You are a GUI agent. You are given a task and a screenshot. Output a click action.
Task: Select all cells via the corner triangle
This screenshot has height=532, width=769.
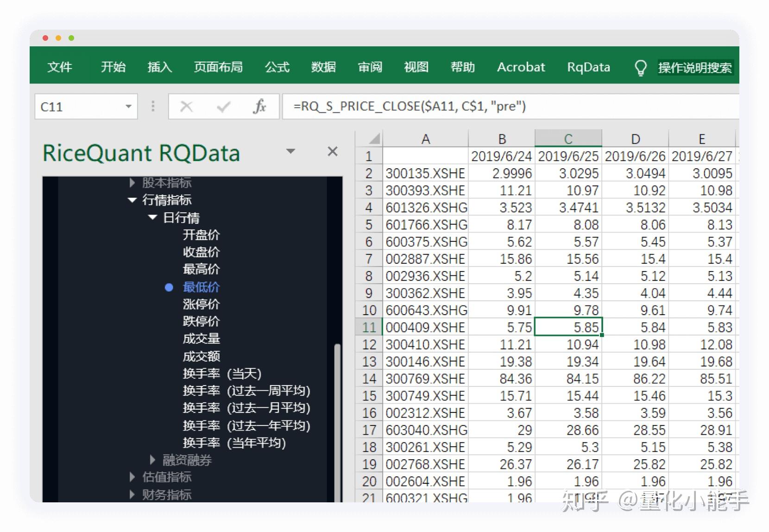pos(374,138)
